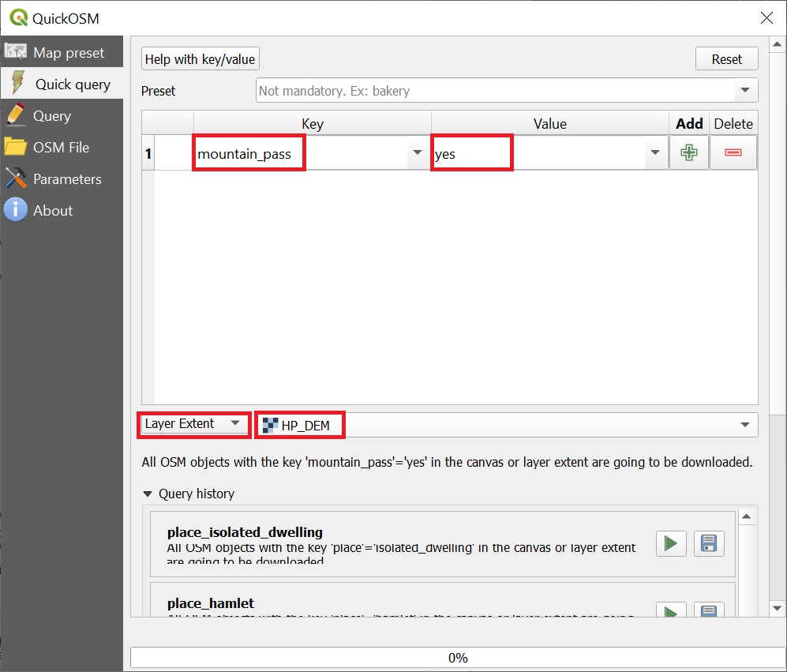Viewport: 787px width, 672px height.
Task: Click the Add column header
Action: (x=688, y=123)
